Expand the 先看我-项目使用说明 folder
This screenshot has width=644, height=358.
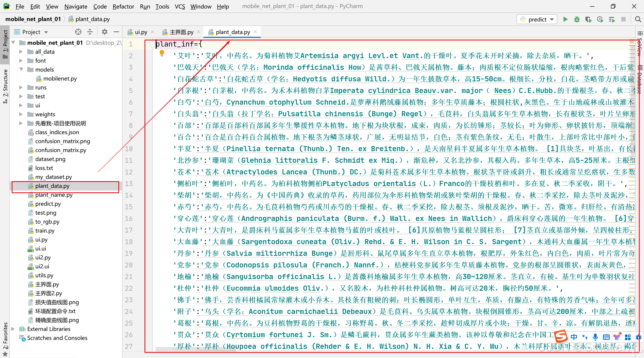click(21, 123)
